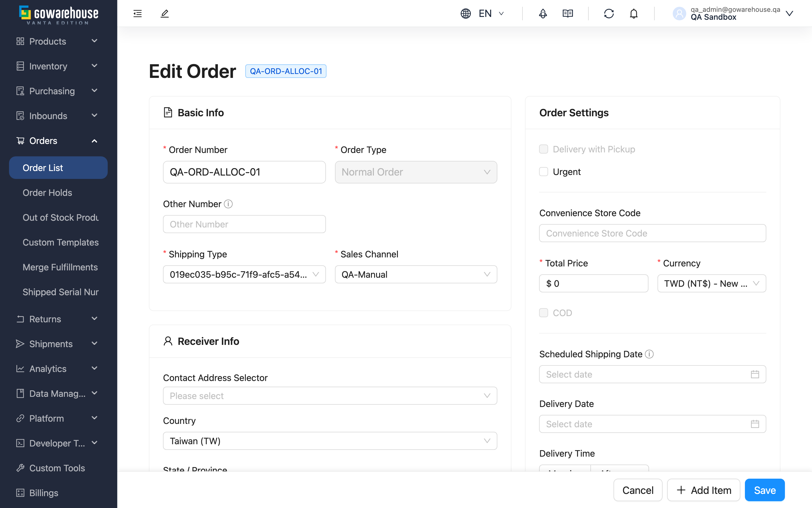Click the refresh sync icon

[x=609, y=14]
